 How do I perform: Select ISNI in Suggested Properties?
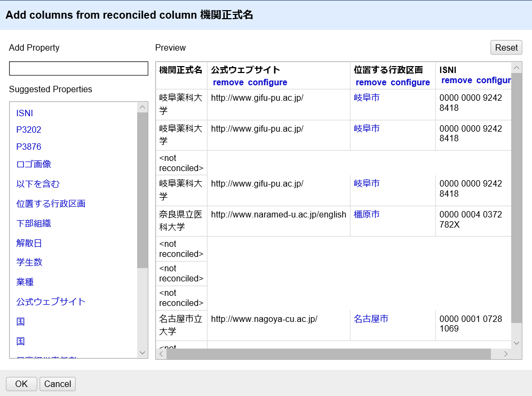pos(25,113)
